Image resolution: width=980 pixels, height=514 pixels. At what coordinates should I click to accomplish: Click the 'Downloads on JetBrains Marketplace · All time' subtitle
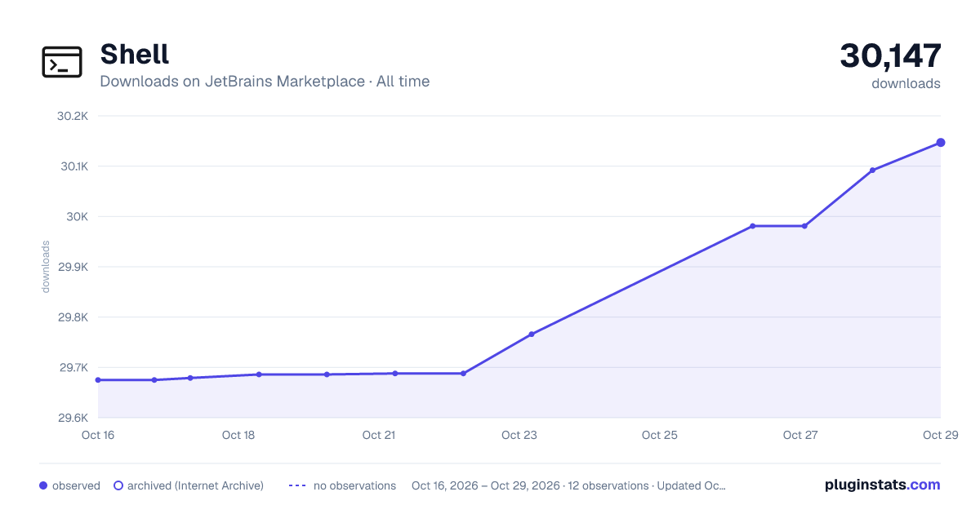point(265,82)
